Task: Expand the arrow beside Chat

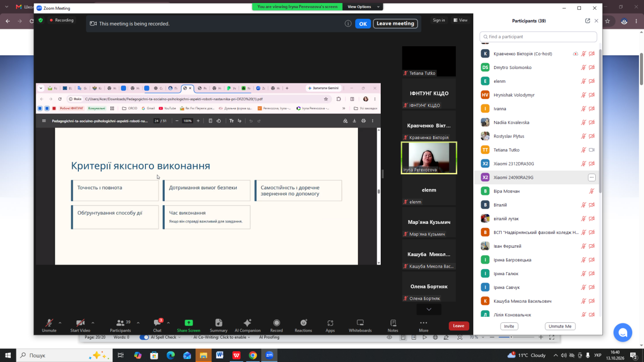Action: [x=168, y=322]
